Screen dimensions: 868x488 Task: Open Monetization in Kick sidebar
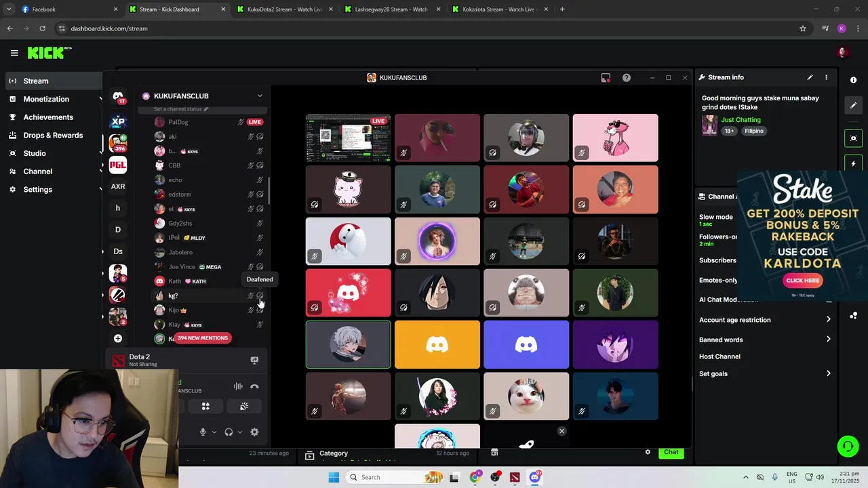46,99
